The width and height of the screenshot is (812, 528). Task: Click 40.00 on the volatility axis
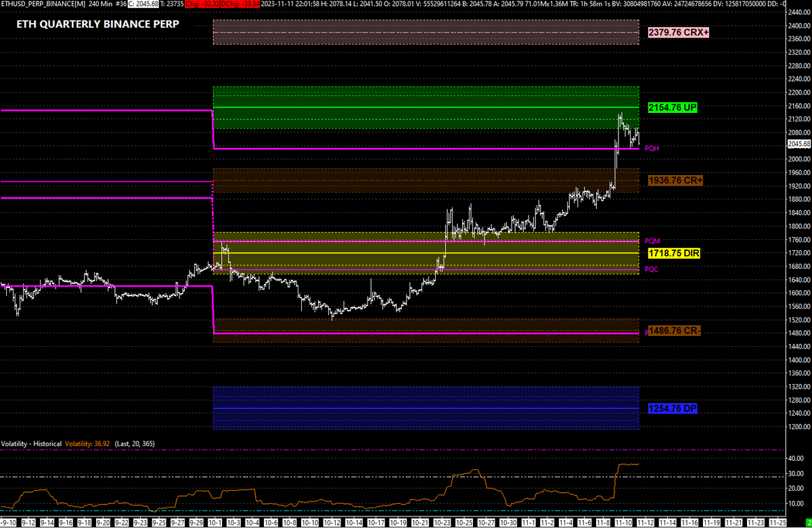(796, 458)
